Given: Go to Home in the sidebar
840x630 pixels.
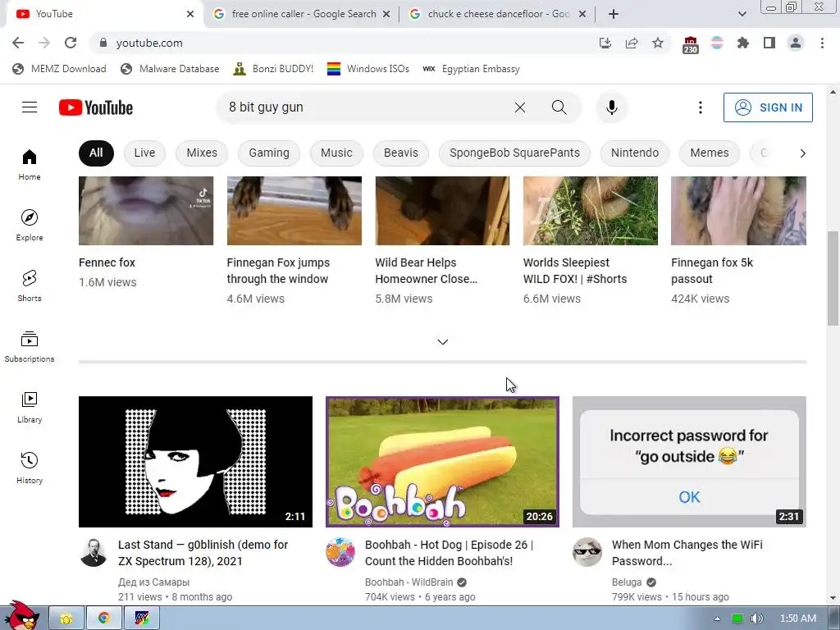Looking at the screenshot, I should [30, 164].
